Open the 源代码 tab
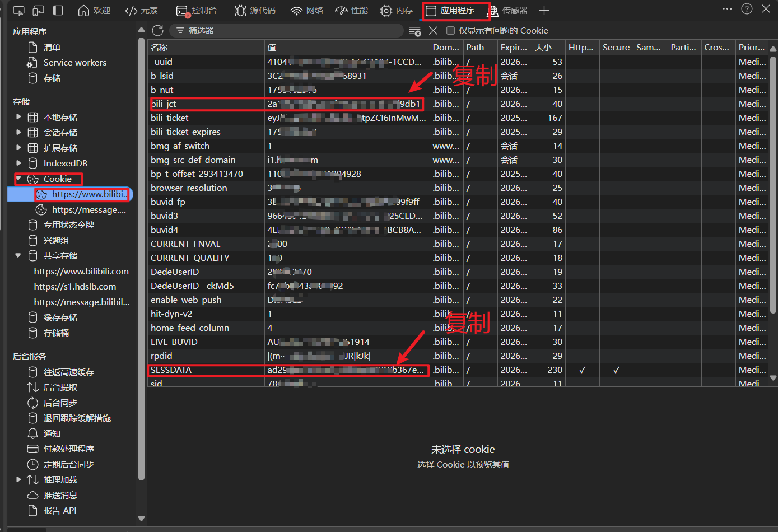 (x=255, y=11)
